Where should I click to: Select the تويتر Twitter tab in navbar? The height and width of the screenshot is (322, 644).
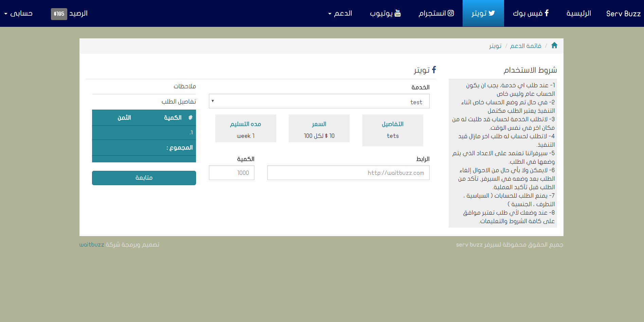[x=483, y=13]
